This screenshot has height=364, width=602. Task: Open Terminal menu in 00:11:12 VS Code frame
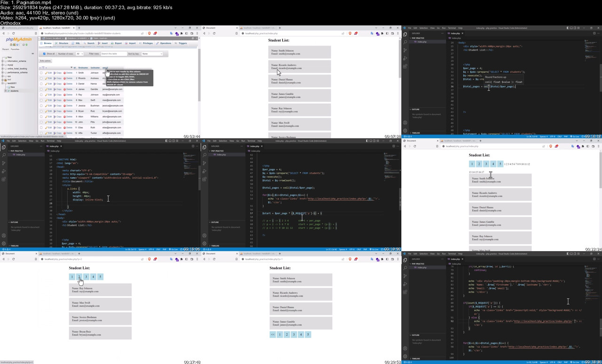point(452,28)
